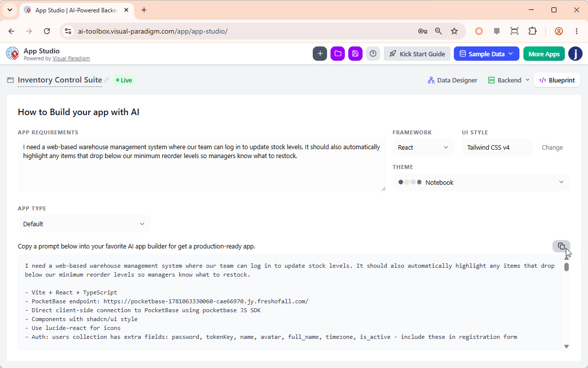
Task: Click the site information icon in address bar
Action: pos(68,31)
